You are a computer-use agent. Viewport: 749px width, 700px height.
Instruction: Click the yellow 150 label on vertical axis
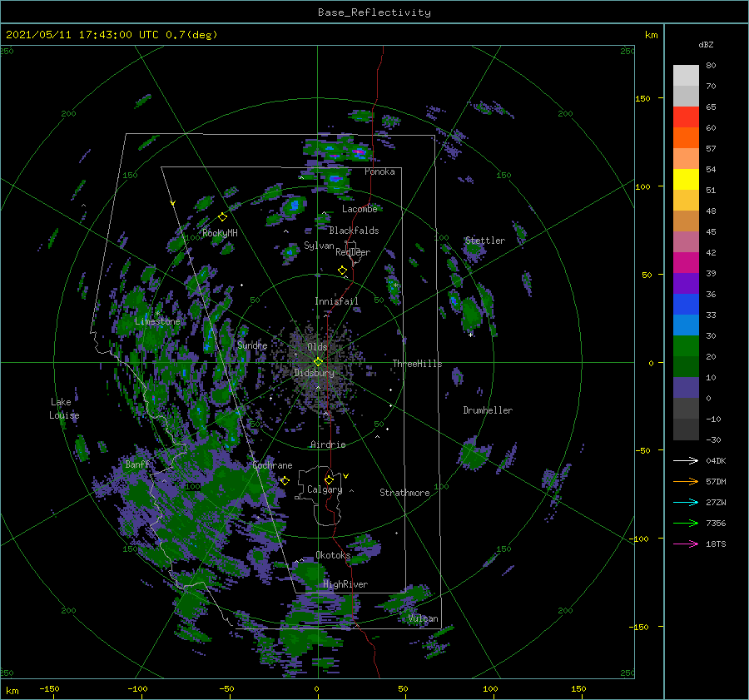tap(642, 98)
